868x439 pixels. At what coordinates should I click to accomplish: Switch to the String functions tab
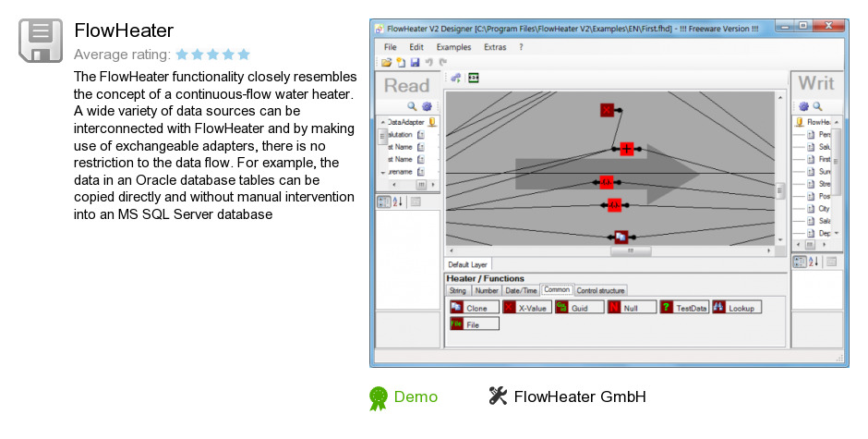pyautogui.click(x=458, y=290)
